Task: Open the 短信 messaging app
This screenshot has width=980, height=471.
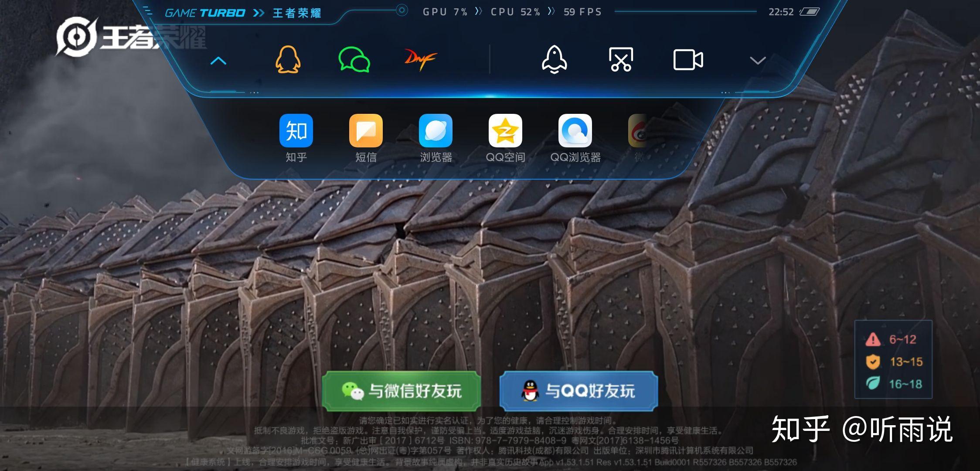Action: 367,131
